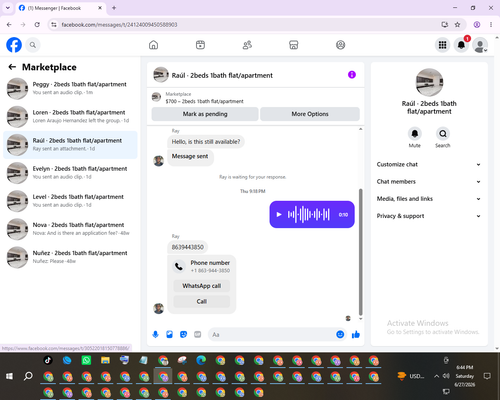Click scroll-down arrow of chat scrollbar
The width and height of the screenshot is (500, 400).
[360, 319]
